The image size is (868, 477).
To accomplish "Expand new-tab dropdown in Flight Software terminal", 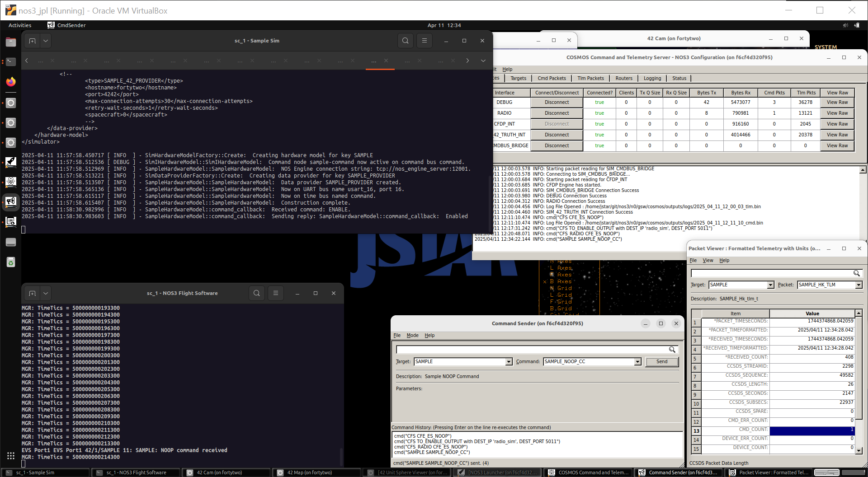I will coord(46,293).
